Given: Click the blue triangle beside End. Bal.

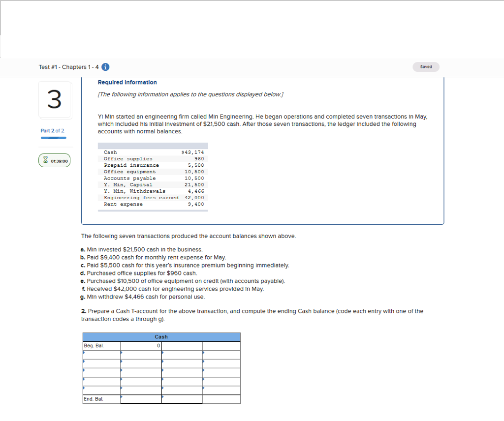Looking at the screenshot, I should 122,395.
